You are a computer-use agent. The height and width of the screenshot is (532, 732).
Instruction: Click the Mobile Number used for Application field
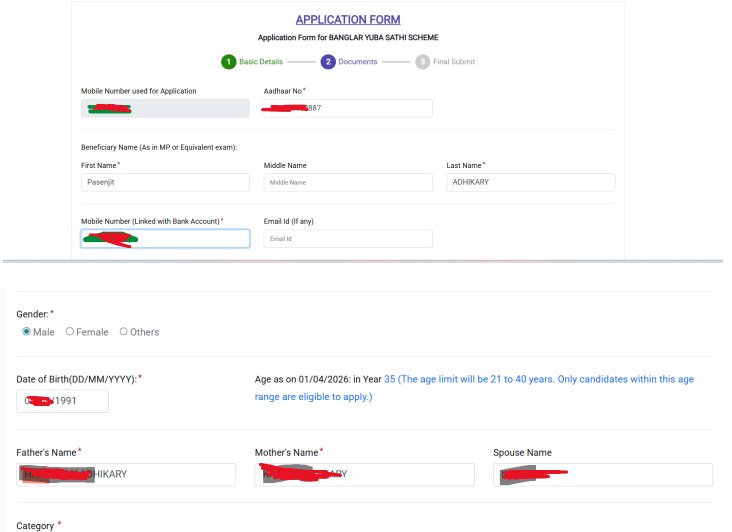(165, 108)
